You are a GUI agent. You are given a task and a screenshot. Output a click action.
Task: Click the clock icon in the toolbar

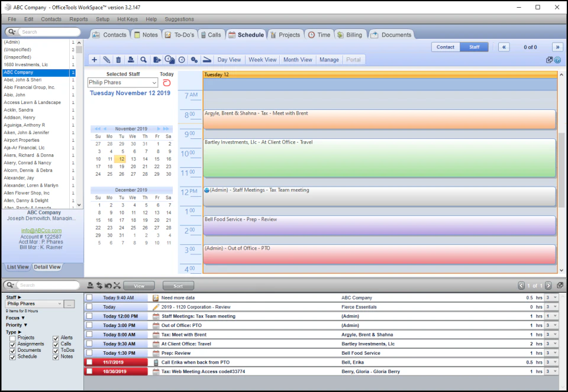[182, 59]
